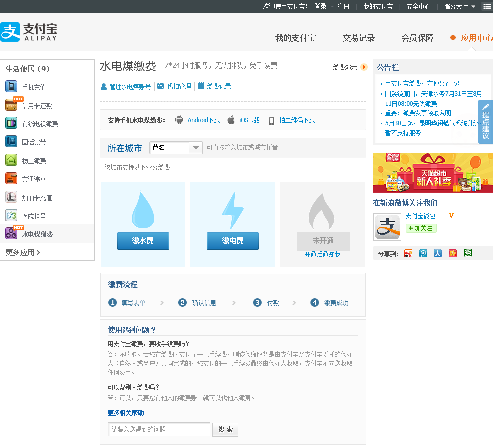Click the disabled 未开通 button

[323, 241]
